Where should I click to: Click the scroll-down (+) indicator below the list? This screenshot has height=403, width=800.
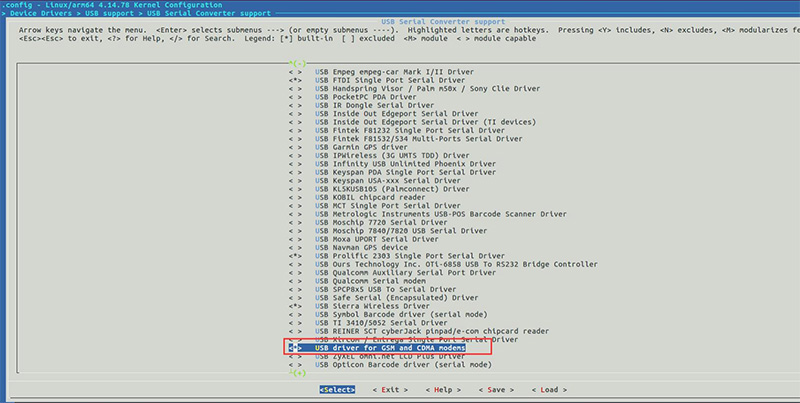297,373
